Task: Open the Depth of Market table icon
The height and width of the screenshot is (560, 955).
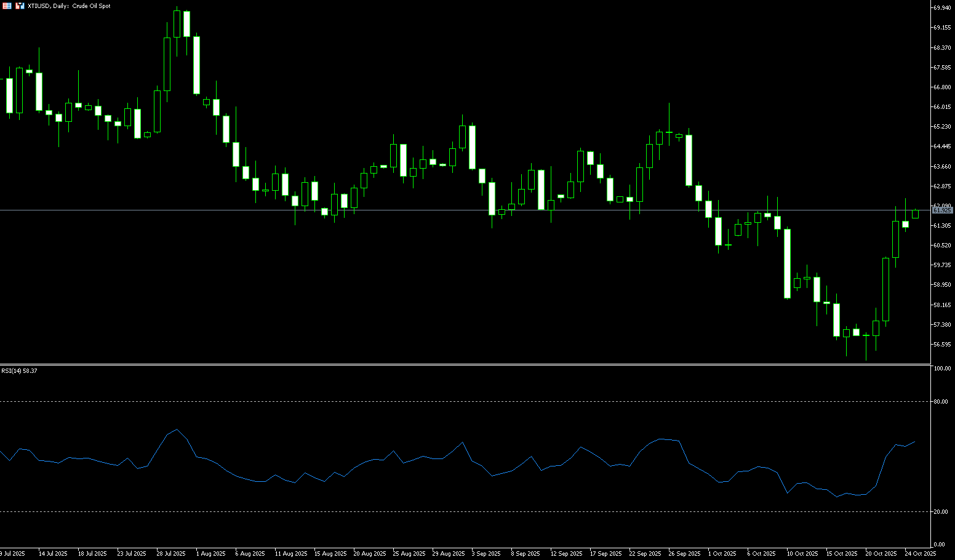Action: coord(6,6)
